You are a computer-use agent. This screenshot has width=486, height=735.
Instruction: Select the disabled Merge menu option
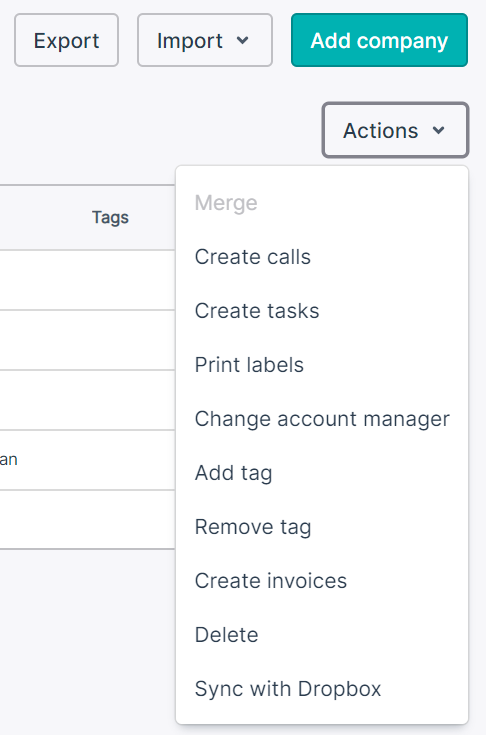(x=226, y=203)
